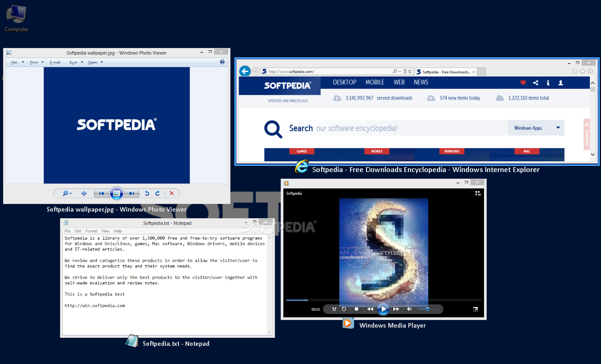Click the Softpedia logo on the webpage
The height and width of the screenshot is (364, 601).
[287, 85]
